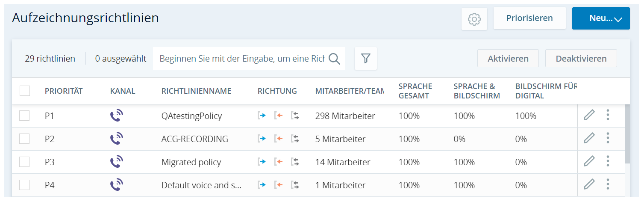Select the QAtestingPolicy name
The width and height of the screenshot is (644, 202).
coord(191,116)
